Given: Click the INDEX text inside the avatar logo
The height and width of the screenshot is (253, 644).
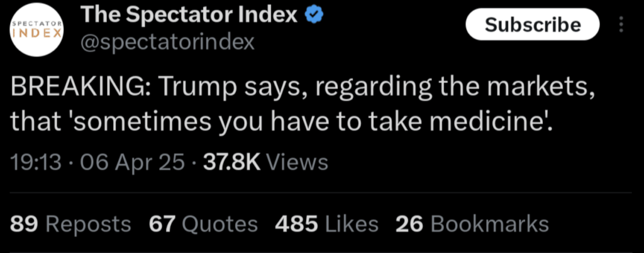Looking at the screenshot, I should click(37, 34).
